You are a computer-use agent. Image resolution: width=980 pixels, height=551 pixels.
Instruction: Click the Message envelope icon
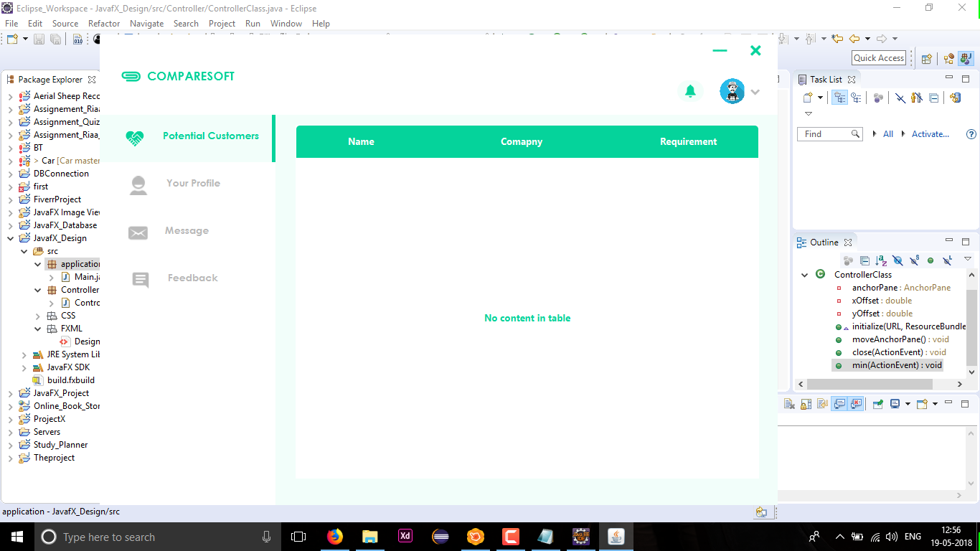pyautogui.click(x=138, y=232)
